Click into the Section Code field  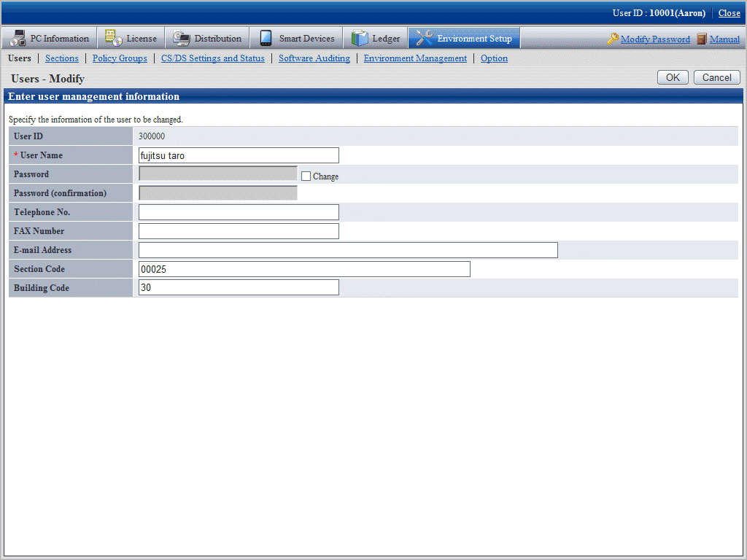pyautogui.click(x=304, y=269)
